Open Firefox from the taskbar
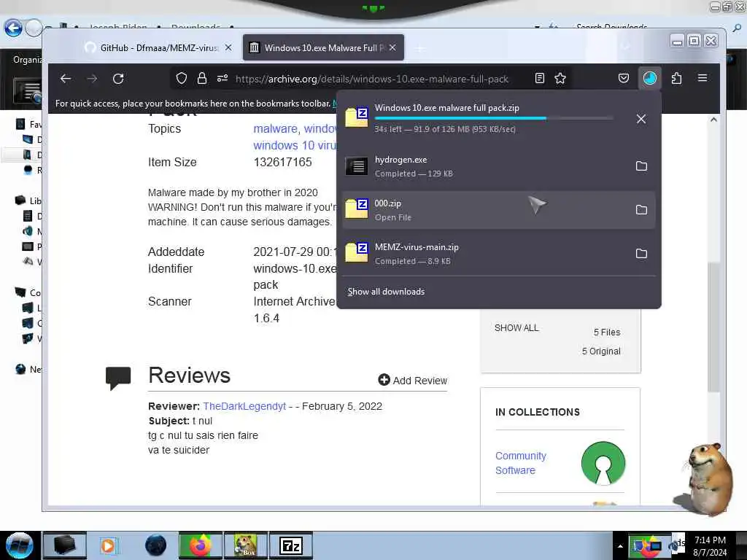This screenshot has width=747, height=560. pyautogui.click(x=201, y=545)
